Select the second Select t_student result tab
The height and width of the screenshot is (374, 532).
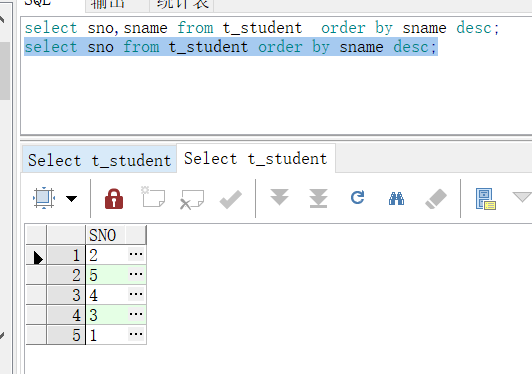pos(256,158)
